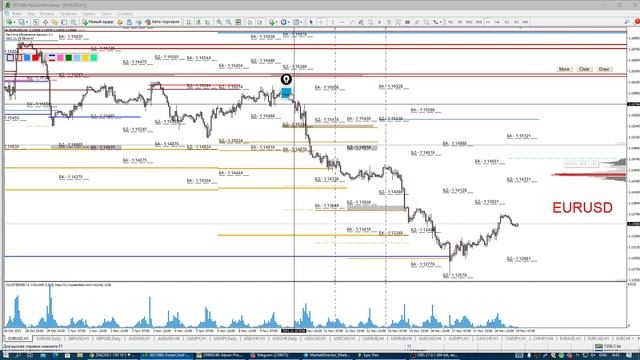Screen dimensions: 640x360
Task: Pick the yellow color swatch
Action: pyautogui.click(x=85, y=58)
